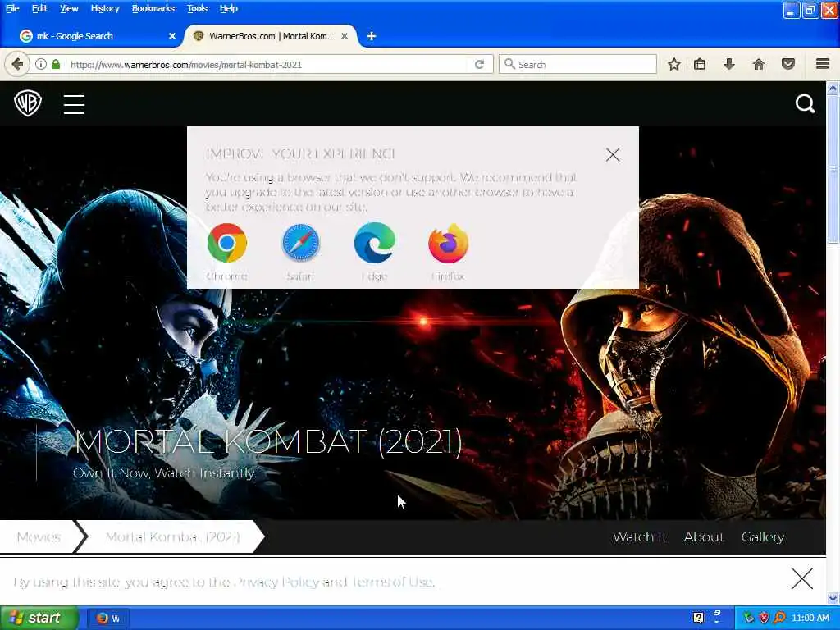Click the browser Search box
The image size is (840, 630).
click(x=577, y=64)
